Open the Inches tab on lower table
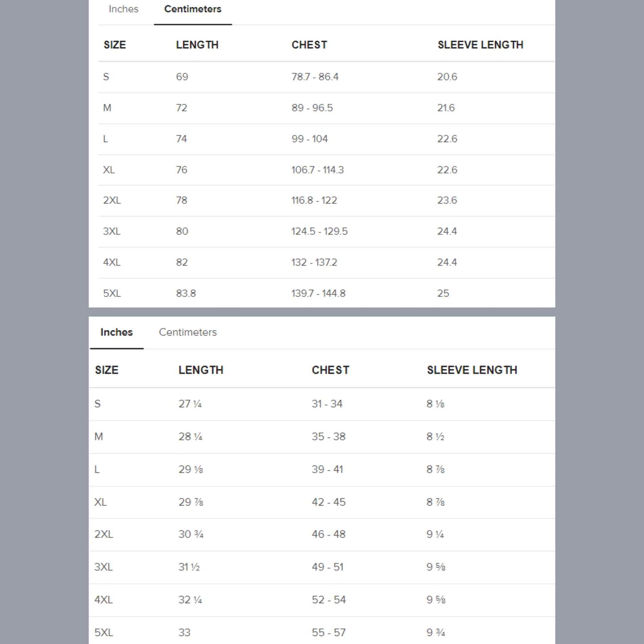 (116, 332)
